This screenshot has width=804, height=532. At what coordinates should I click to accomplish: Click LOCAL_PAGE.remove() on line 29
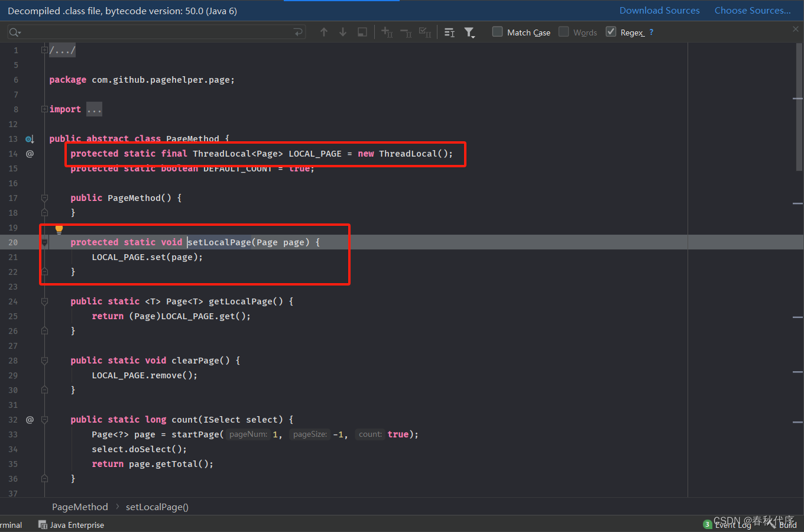coord(145,375)
